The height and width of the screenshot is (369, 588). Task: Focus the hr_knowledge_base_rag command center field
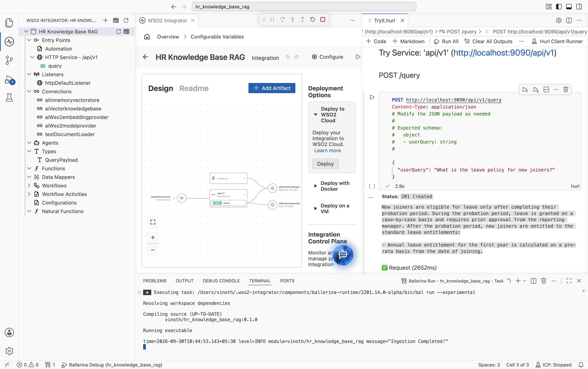[304, 7]
